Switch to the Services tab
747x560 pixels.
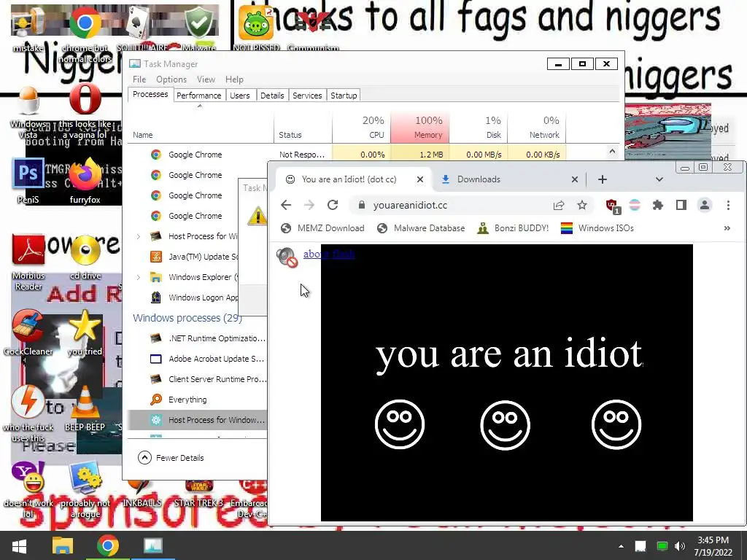coord(307,96)
